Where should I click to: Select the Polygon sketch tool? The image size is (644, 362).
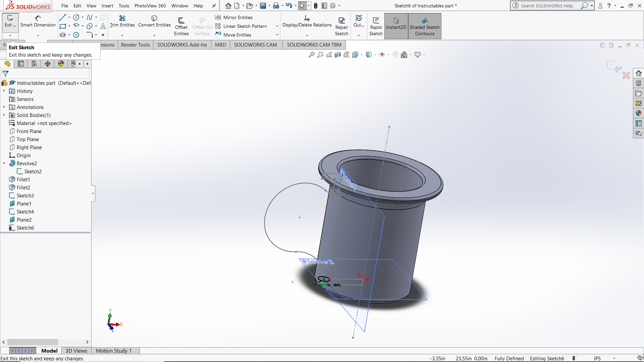click(76, 35)
